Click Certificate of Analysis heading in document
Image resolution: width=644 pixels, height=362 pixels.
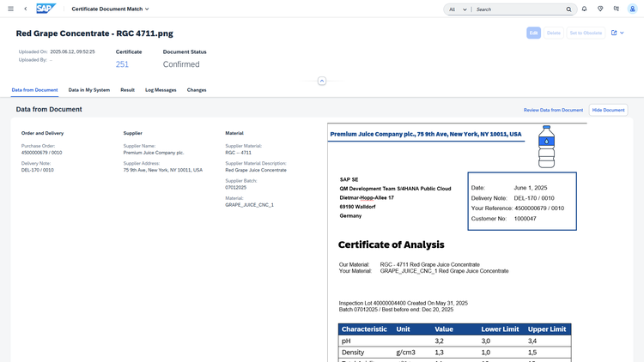point(391,244)
